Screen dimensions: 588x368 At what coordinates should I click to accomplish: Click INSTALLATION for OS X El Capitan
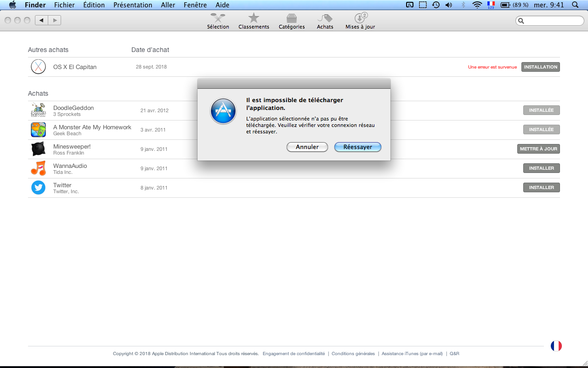[x=541, y=67]
